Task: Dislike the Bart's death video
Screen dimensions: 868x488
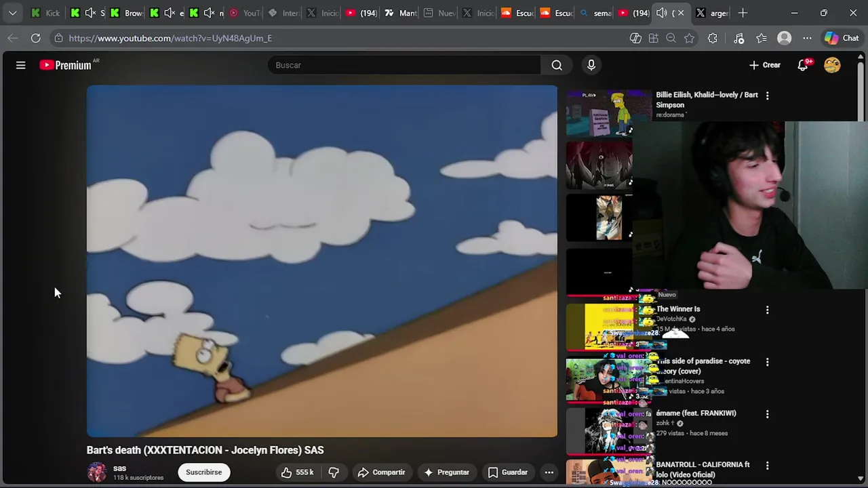Action: [x=334, y=472]
